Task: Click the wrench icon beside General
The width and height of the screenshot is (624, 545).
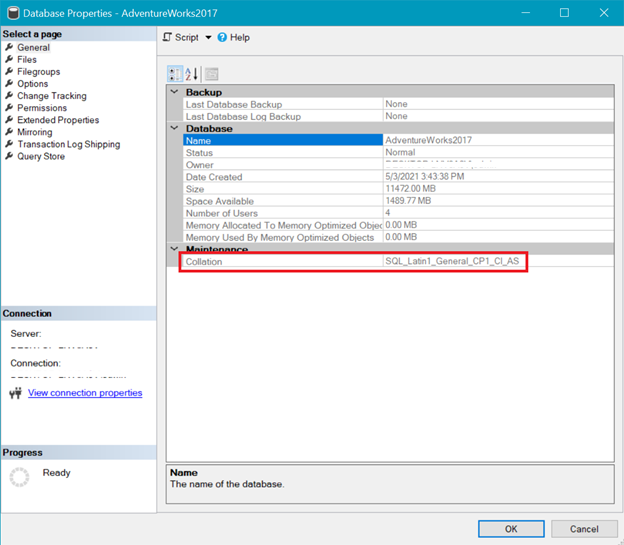Action: [9, 47]
